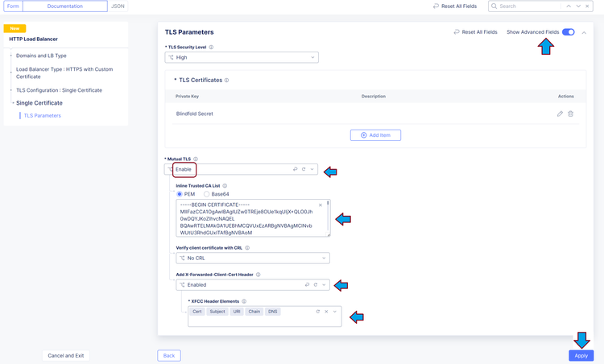Screen dimensions: 604x364
Task: Click the refresh icon in Mutual TLS field
Action: (304, 169)
